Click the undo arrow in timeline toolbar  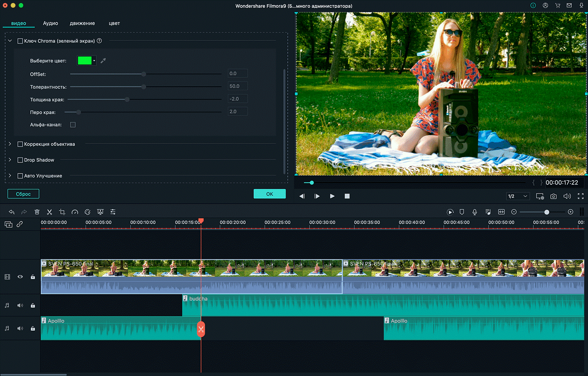click(12, 212)
